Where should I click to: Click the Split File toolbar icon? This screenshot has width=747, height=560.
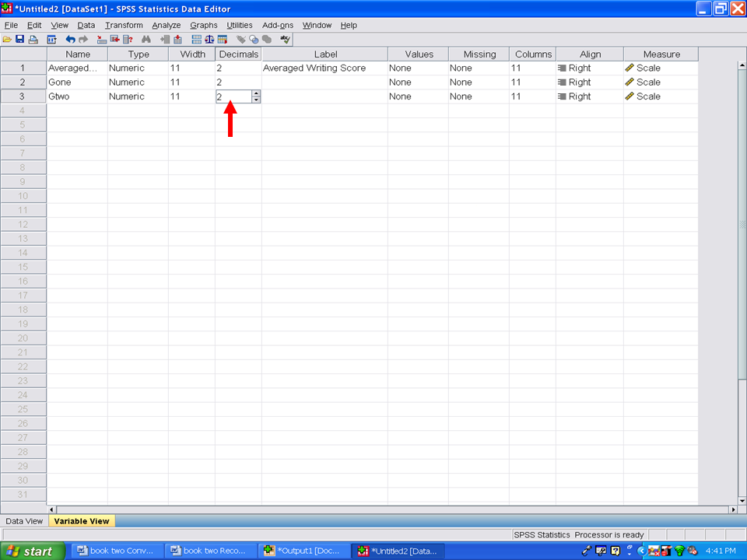click(x=197, y=39)
